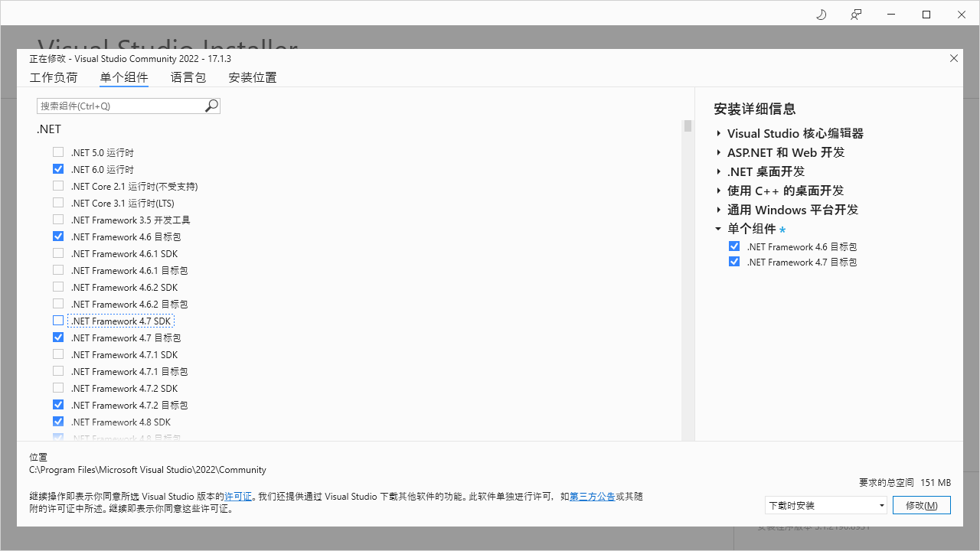Disable the .NET 6.0 运行时 component
Screen dimensions: 980x551
point(57,168)
